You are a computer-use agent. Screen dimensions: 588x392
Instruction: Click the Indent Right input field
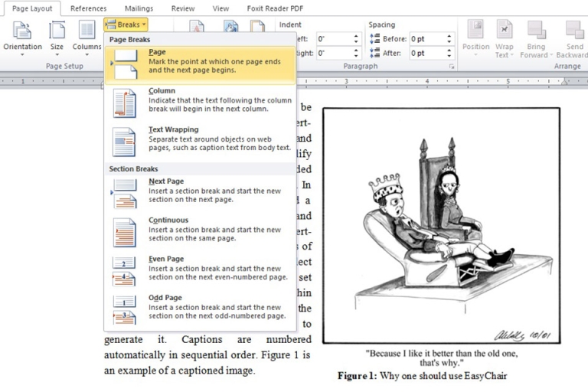335,54
